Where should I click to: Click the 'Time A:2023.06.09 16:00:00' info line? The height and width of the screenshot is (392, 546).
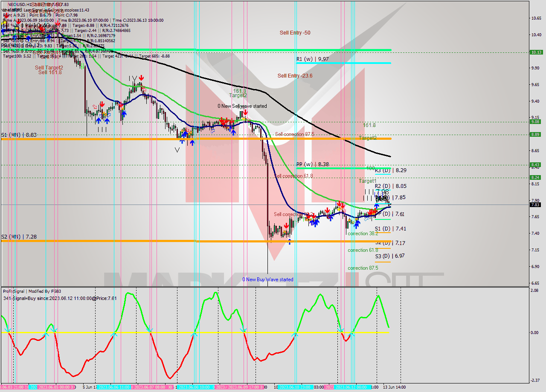click(x=29, y=20)
